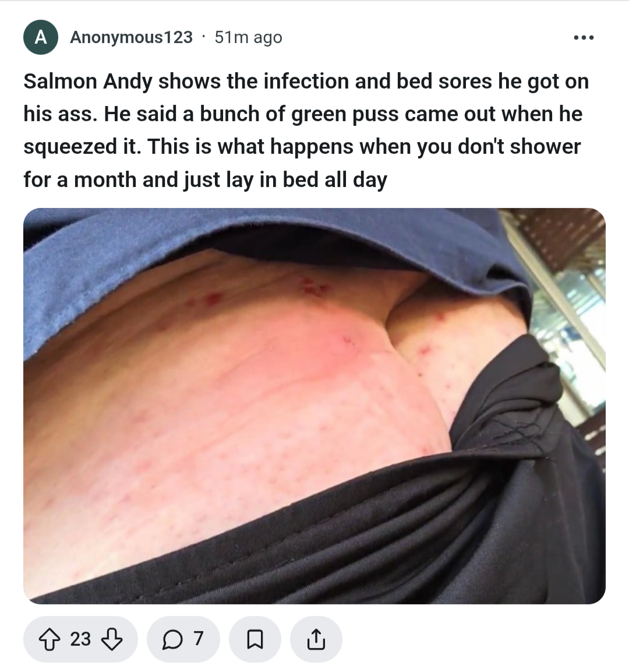Image resolution: width=629 pixels, height=672 pixels.
Task: Open the post by clicking its text
Action: pos(306,131)
